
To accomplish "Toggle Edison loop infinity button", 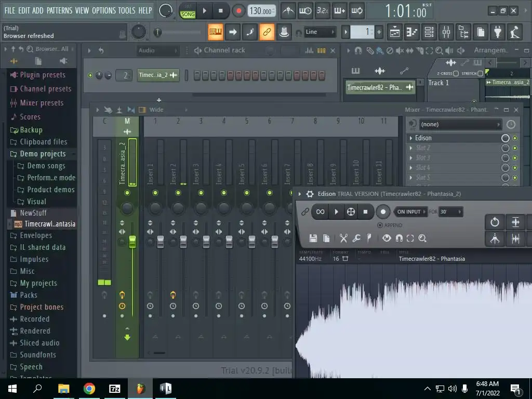I will (320, 212).
